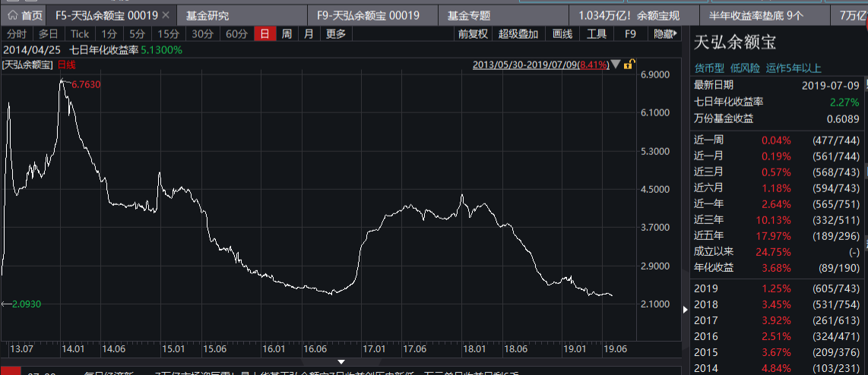Click the 运作5年以上 tag
This screenshot has width=868, height=375.
[x=794, y=68]
